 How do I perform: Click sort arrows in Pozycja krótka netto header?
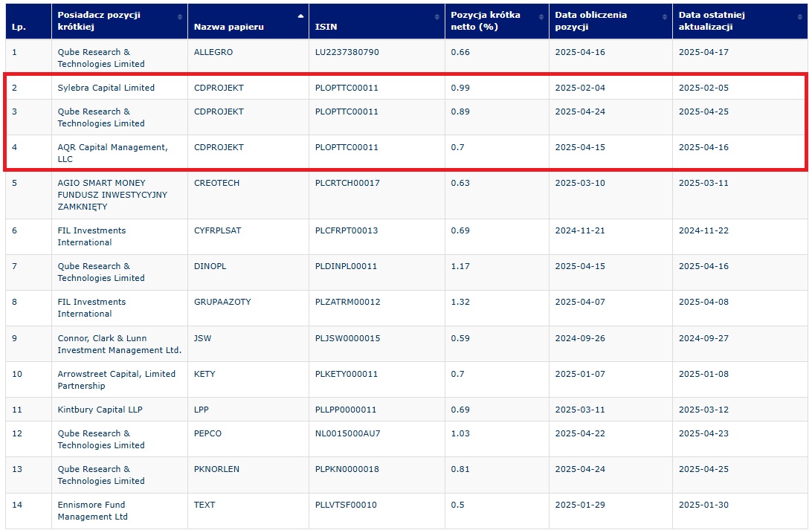pos(541,17)
